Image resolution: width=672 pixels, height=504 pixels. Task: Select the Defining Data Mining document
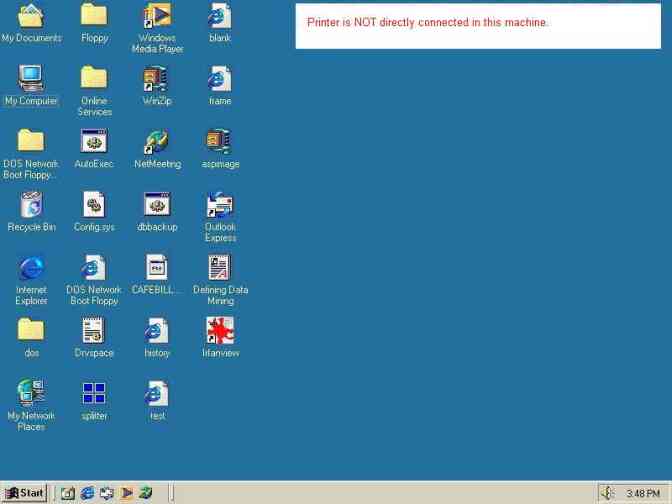coord(220,267)
